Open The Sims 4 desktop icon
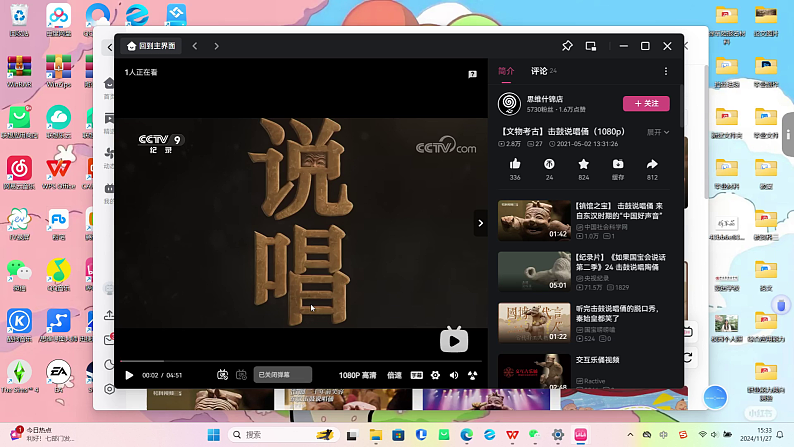794x447 pixels. tap(19, 377)
